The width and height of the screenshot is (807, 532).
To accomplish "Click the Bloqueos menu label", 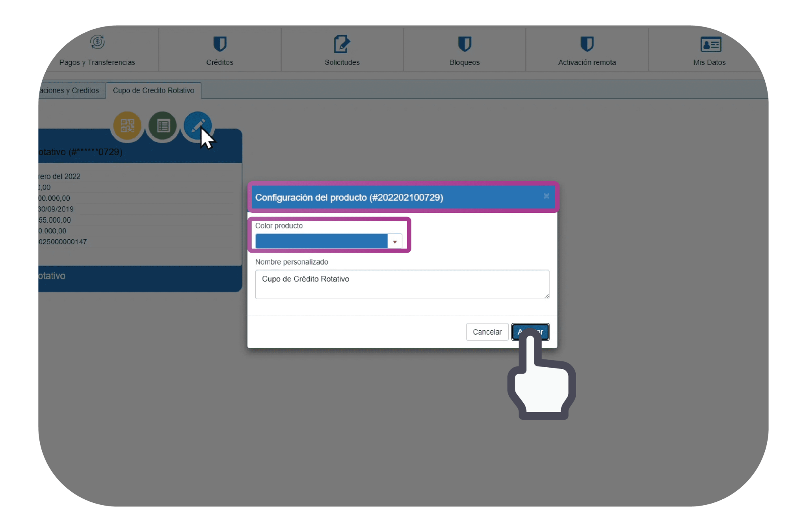I will [465, 62].
